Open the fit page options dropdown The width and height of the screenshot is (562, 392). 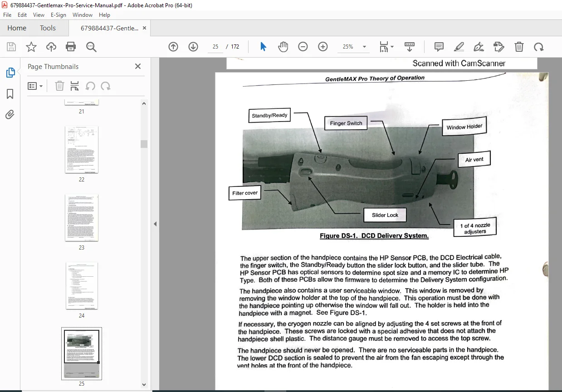(x=386, y=47)
